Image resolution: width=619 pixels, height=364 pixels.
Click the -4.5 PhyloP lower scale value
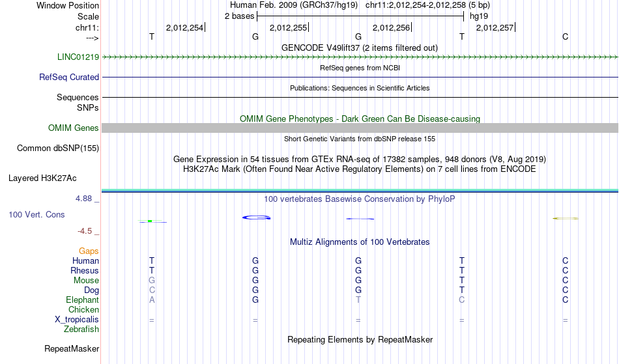[x=85, y=231]
